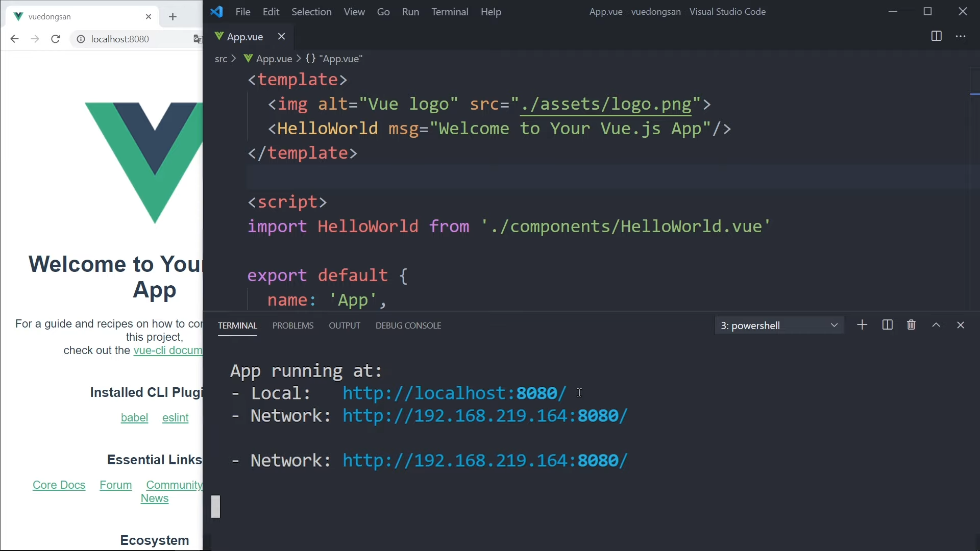Split the terminal panel
This screenshot has height=551, width=980.
(887, 325)
